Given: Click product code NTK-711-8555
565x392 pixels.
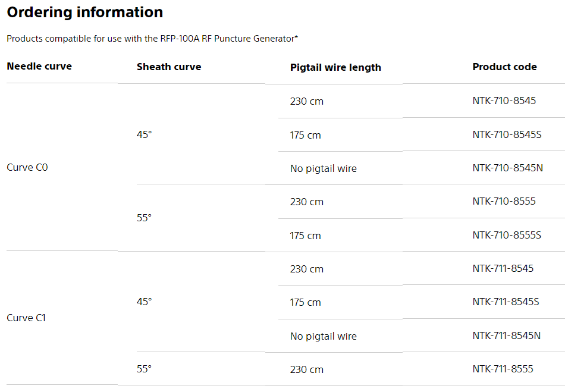Looking at the screenshot, I should tap(503, 369).
